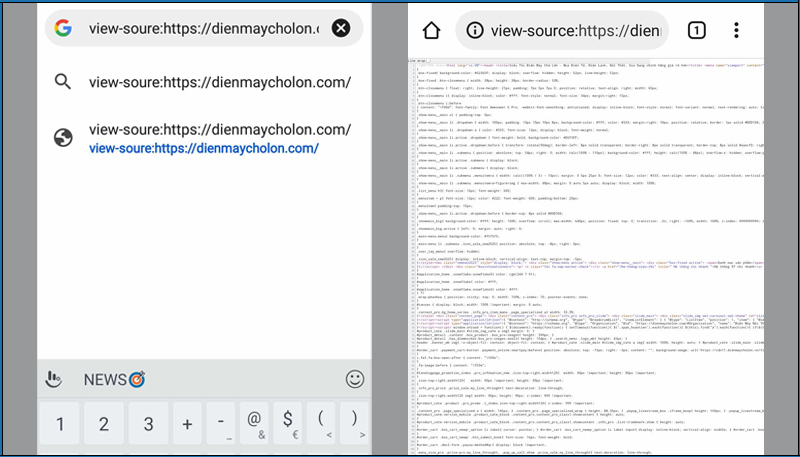Viewport: 800px width, 457px height.
Task: Clear the typed URL with the X button
Action: click(341, 28)
